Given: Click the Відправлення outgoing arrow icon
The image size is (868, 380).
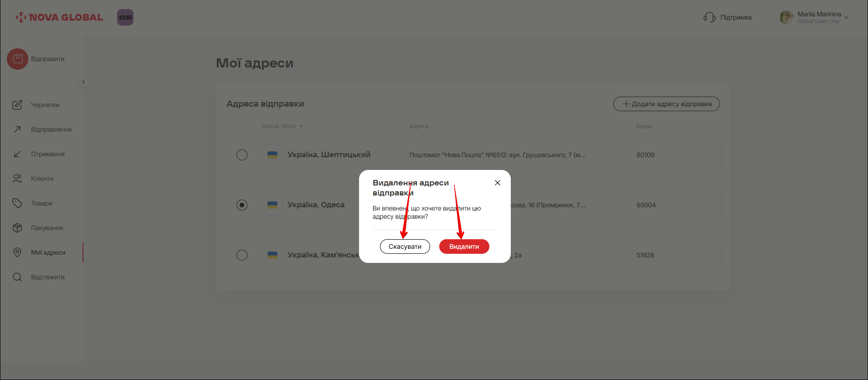Looking at the screenshot, I should point(17,129).
